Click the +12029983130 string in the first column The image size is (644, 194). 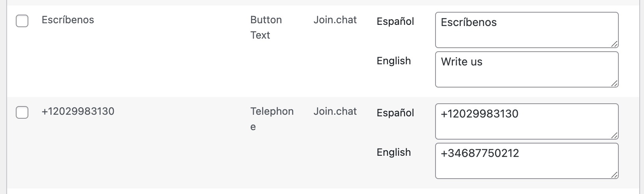click(x=78, y=112)
